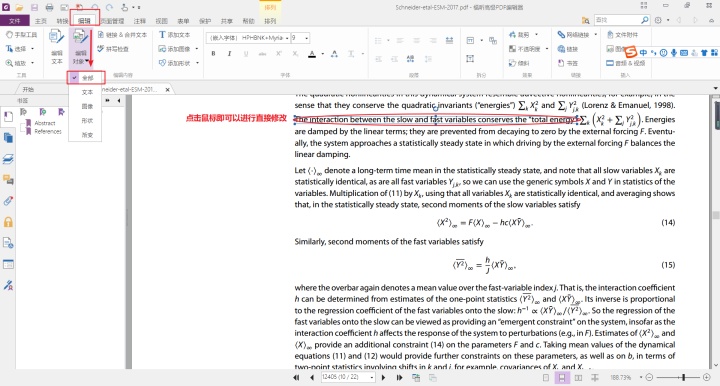This screenshot has width=720, height=386.
Task: Expand the Opacity (不透明度) dropdown
Action: click(547, 49)
